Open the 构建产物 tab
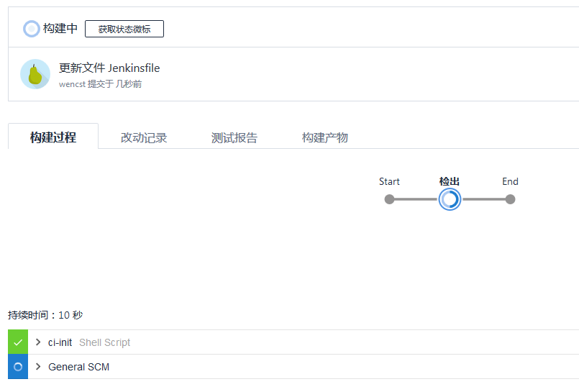The image size is (579, 392). [x=325, y=137]
